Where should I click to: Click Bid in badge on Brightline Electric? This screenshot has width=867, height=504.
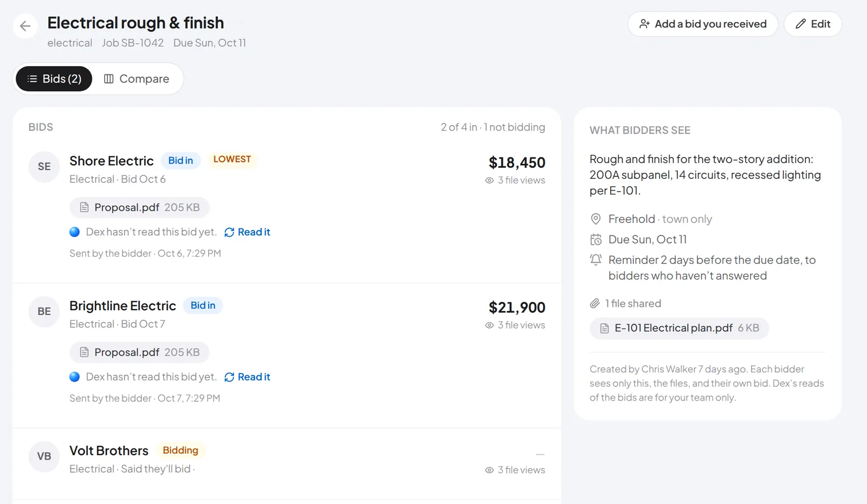point(203,305)
